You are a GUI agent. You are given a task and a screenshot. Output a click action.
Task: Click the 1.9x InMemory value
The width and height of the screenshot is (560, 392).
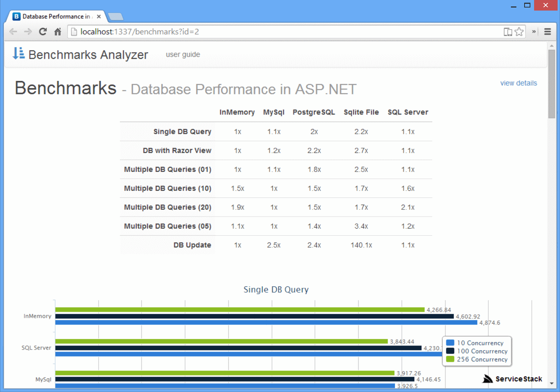click(x=238, y=207)
